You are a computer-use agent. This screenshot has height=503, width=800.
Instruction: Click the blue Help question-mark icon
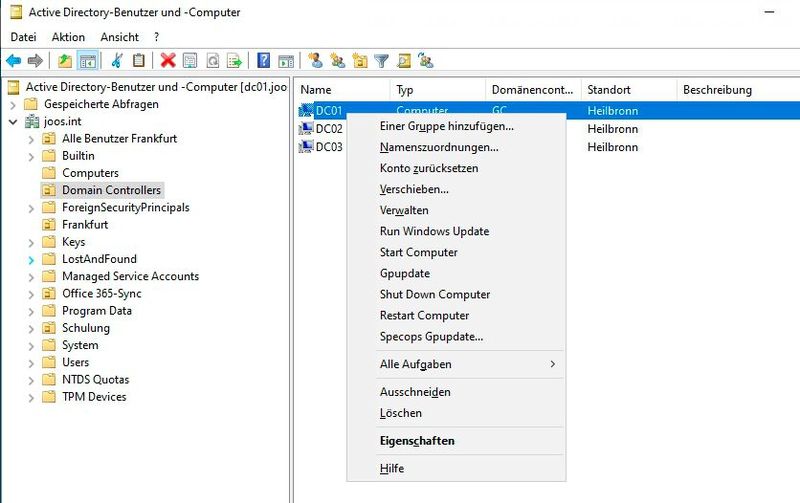click(263, 60)
